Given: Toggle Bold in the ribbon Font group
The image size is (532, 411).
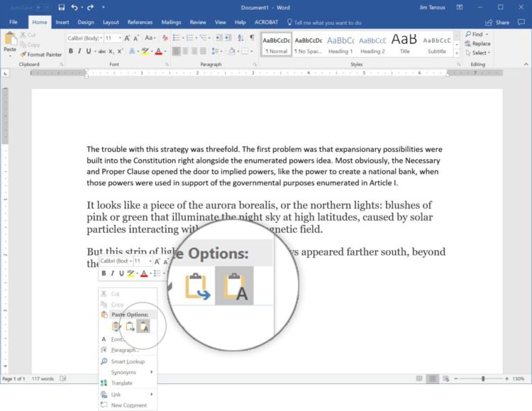Looking at the screenshot, I should (x=70, y=51).
